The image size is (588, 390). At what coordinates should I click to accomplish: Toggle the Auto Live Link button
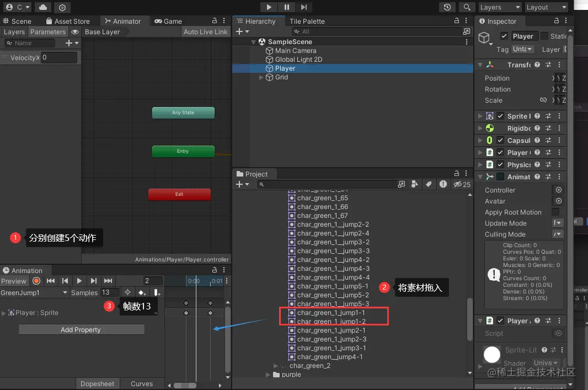205,32
